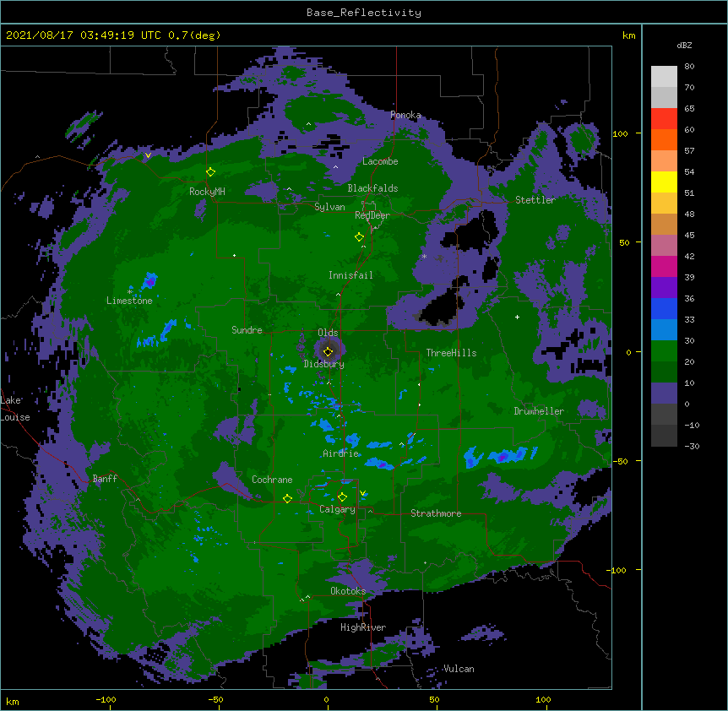Click the royal blue swatch below 36 in the legend
The image size is (728, 711).
664,308
